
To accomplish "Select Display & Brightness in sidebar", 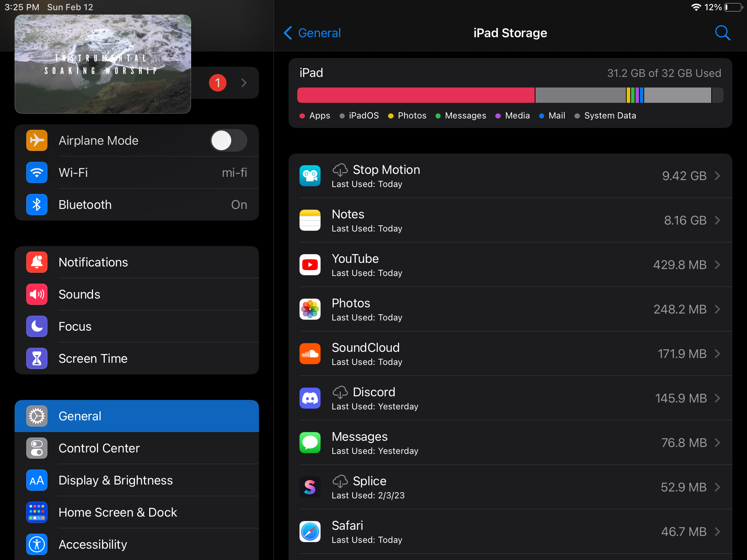I will tap(137, 480).
